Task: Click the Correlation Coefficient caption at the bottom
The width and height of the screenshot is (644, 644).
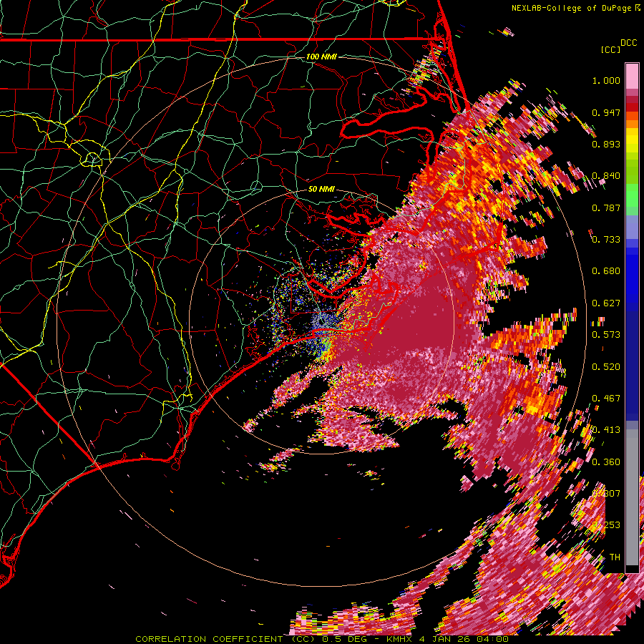Action: (x=322, y=639)
